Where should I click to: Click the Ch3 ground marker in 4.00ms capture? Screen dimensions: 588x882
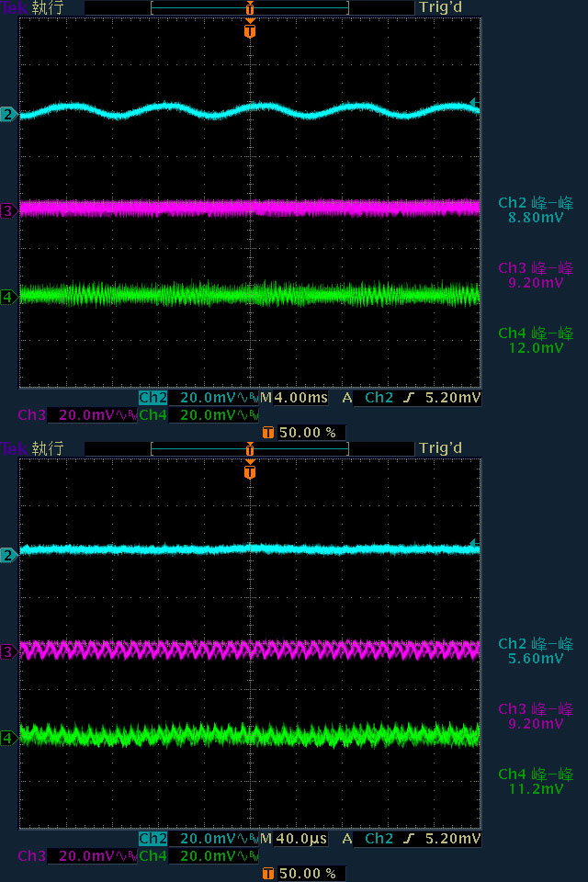click(8, 211)
